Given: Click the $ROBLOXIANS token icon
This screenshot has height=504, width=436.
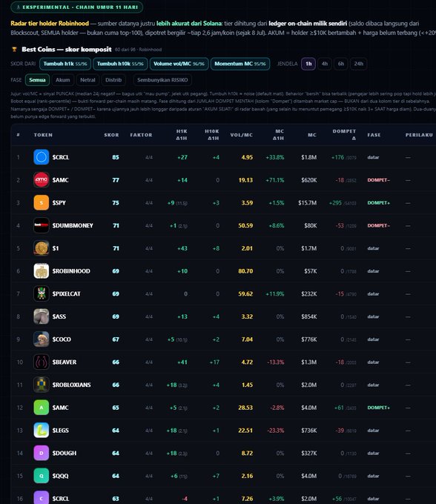Looking at the screenshot, I should (42, 385).
